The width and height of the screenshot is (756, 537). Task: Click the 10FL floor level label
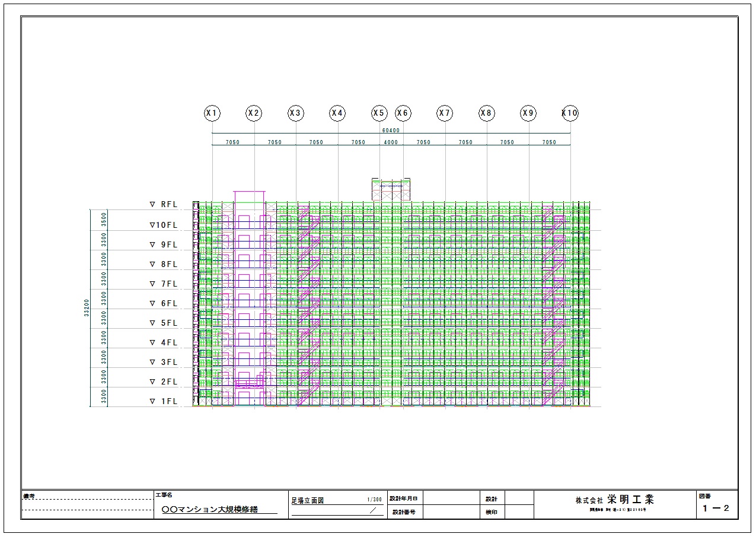tap(167, 225)
